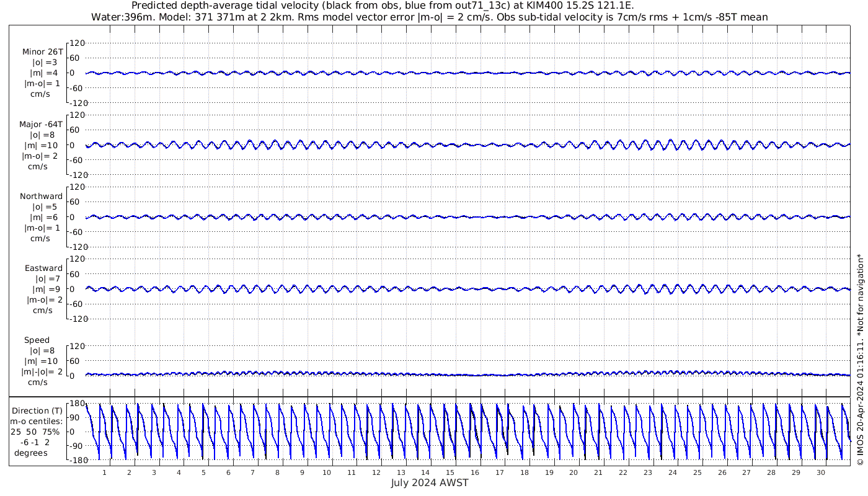Click day tick label "20" on x-axis
Image resolution: width=868 pixels, height=496 pixels.
click(x=573, y=472)
